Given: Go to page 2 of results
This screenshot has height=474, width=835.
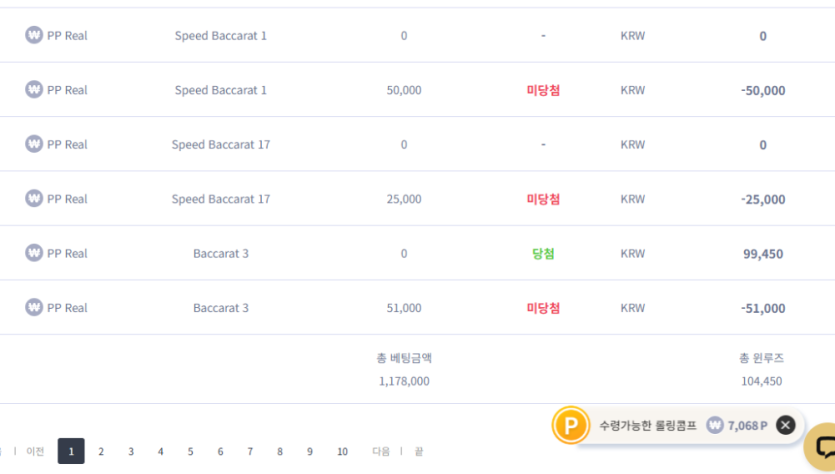Looking at the screenshot, I should 101,451.
